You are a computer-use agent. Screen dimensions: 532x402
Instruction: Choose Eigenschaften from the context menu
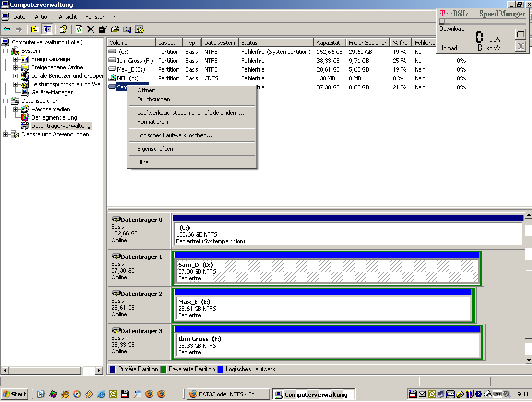coord(155,149)
